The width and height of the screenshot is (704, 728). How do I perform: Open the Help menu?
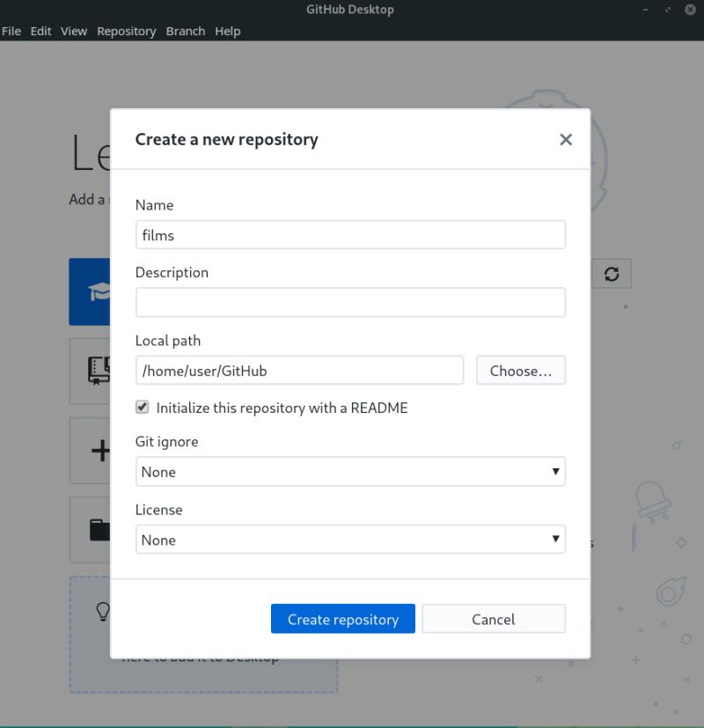227,31
